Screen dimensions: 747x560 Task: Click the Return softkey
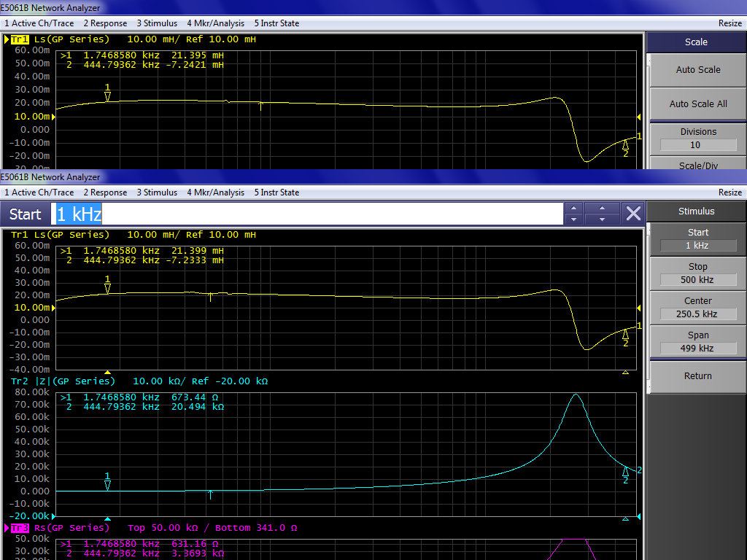(x=698, y=376)
